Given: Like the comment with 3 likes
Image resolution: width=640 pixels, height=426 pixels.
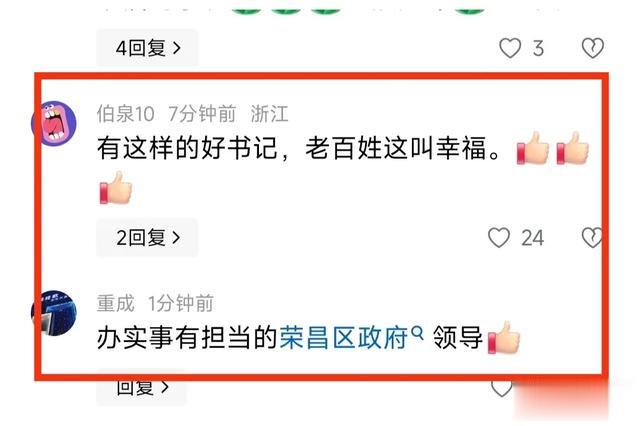Looking at the screenshot, I should point(510,48).
